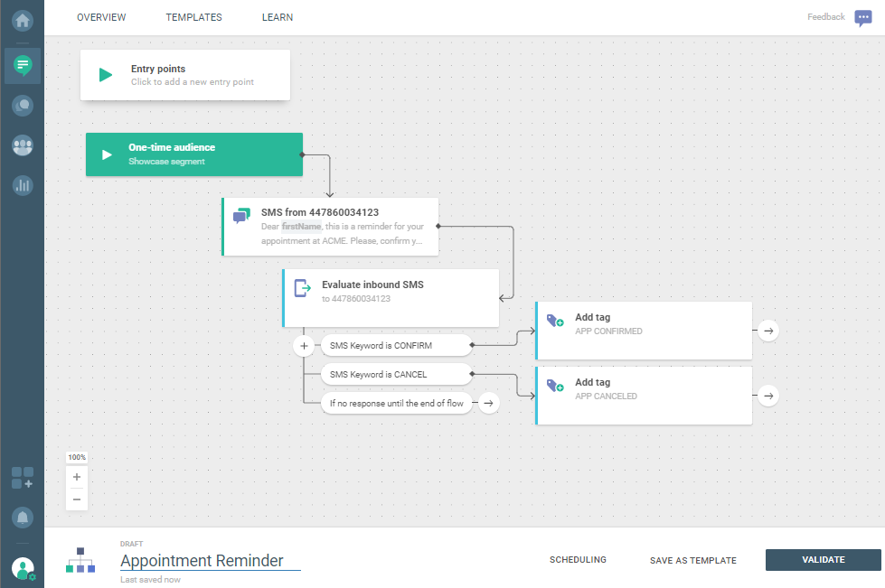Click Save as Template
885x588 pixels.
[692, 561]
